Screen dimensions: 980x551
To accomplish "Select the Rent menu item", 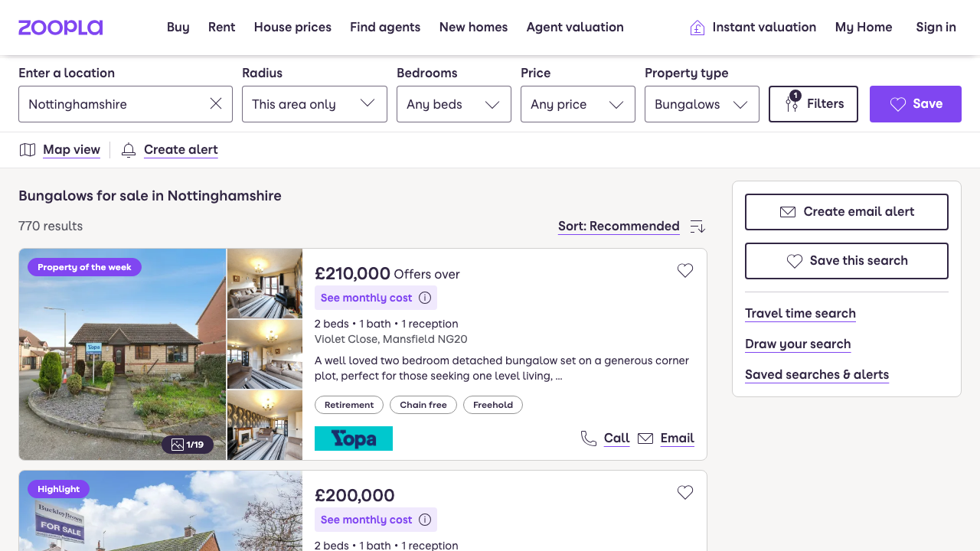I will pos(221,27).
